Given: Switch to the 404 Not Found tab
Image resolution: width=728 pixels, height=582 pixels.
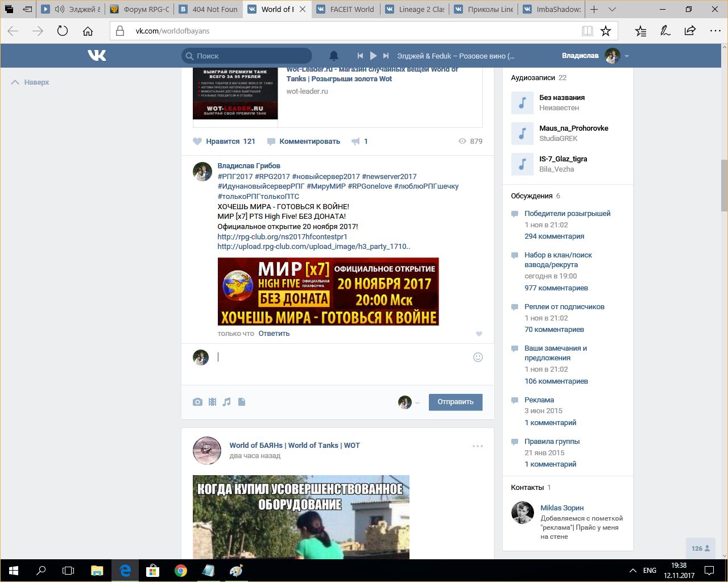Looking at the screenshot, I should coord(208,9).
